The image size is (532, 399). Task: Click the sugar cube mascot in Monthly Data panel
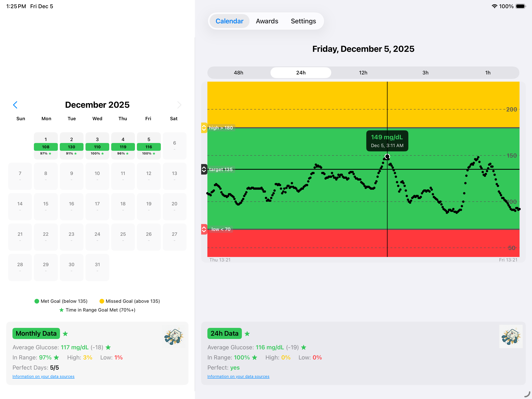pyautogui.click(x=174, y=336)
